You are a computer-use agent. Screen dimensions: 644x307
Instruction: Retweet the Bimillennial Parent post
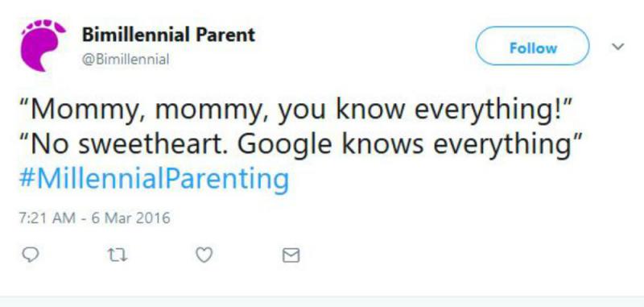pos(118,255)
